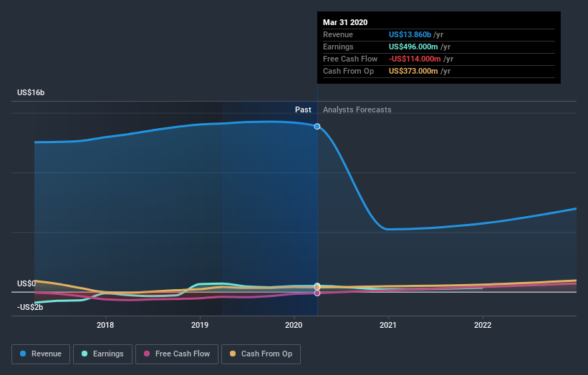Click the tooltip date 'Mar 31 2020'
The image size is (588, 375).
345,22
